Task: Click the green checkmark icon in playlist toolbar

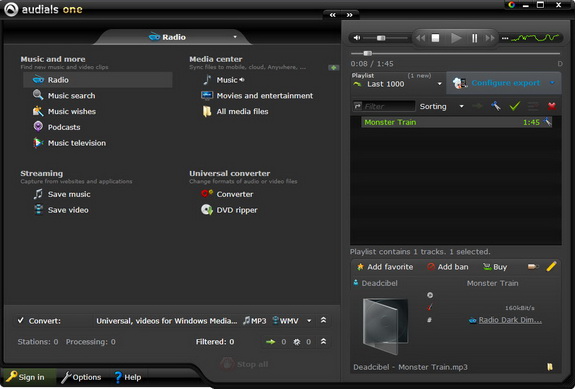Action: pyautogui.click(x=515, y=106)
